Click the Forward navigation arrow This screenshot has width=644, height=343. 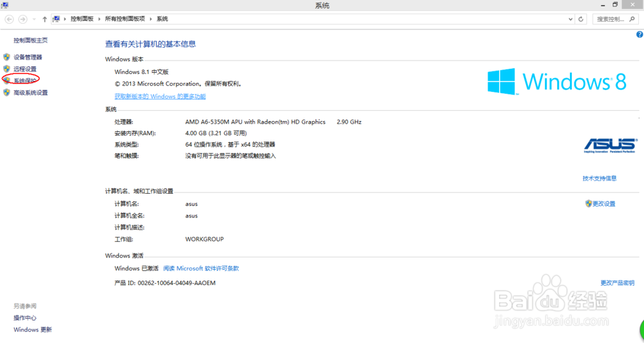tap(23, 19)
